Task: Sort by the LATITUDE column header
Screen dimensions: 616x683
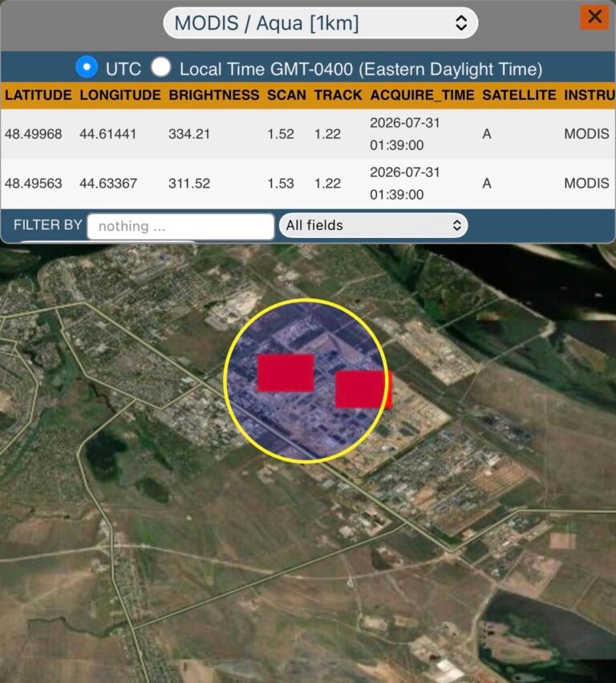Action: (38, 95)
